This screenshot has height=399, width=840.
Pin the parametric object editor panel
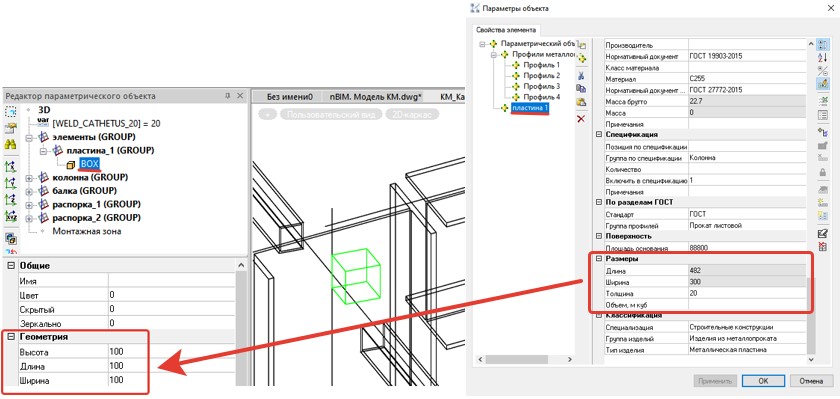click(227, 96)
